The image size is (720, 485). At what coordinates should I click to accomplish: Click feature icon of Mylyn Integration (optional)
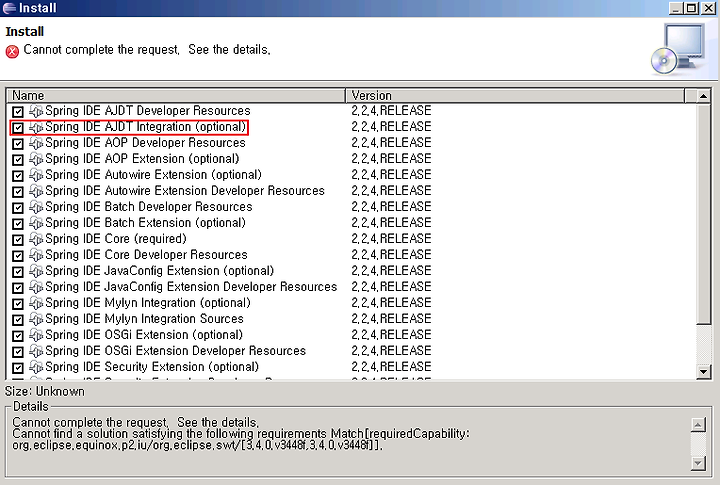click(x=36, y=304)
